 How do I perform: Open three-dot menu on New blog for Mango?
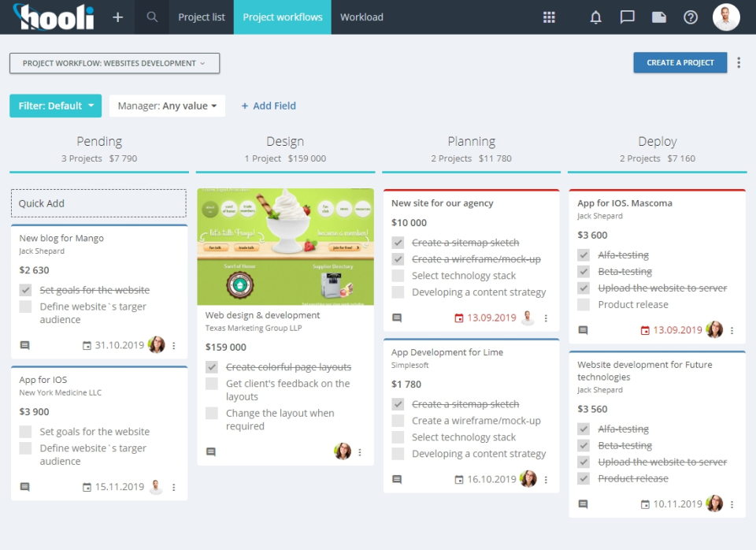pyautogui.click(x=174, y=345)
